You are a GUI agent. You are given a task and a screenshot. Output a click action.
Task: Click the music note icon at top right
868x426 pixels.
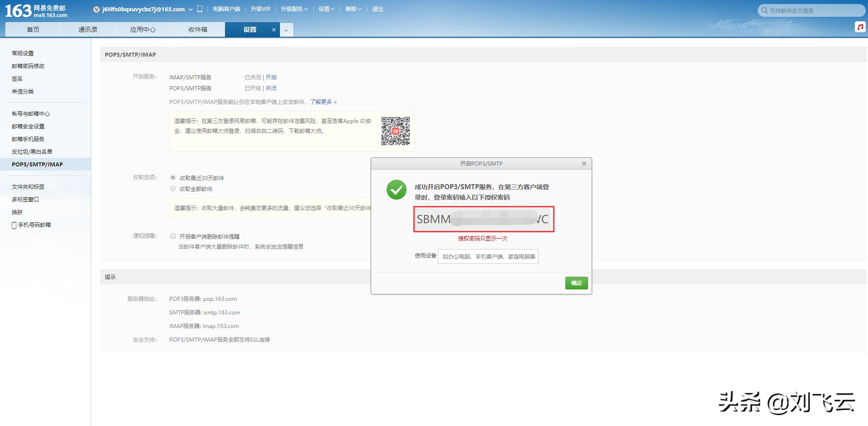tap(860, 27)
